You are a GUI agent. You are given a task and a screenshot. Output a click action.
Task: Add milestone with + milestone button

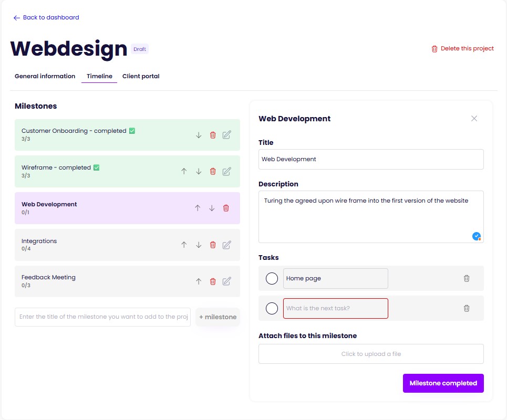pos(218,317)
